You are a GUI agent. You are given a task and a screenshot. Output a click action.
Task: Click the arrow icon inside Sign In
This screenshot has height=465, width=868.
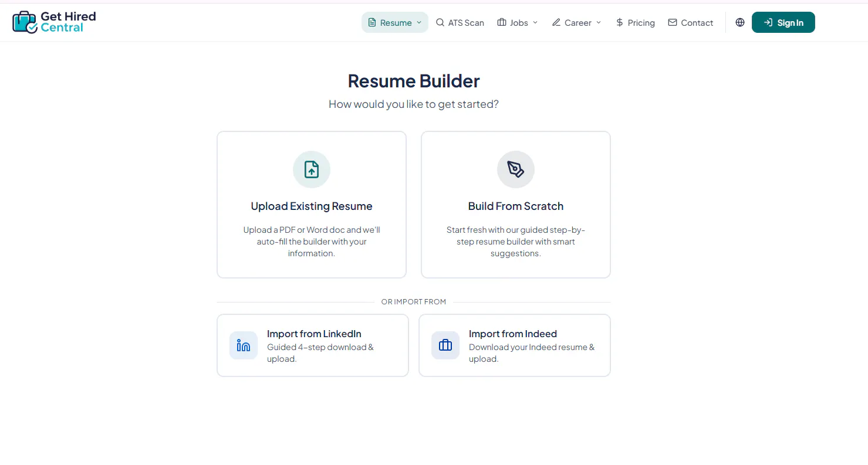[768, 22]
